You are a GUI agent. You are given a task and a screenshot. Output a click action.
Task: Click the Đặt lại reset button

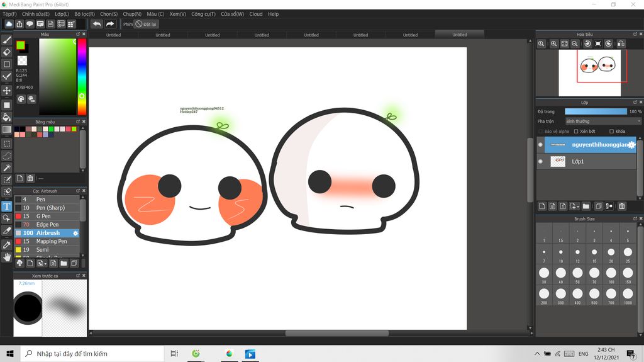[146, 25]
